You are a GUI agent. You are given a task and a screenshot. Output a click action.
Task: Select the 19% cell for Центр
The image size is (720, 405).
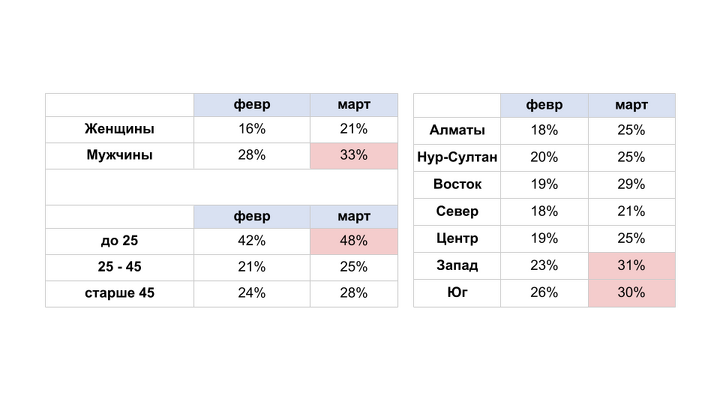tap(544, 239)
